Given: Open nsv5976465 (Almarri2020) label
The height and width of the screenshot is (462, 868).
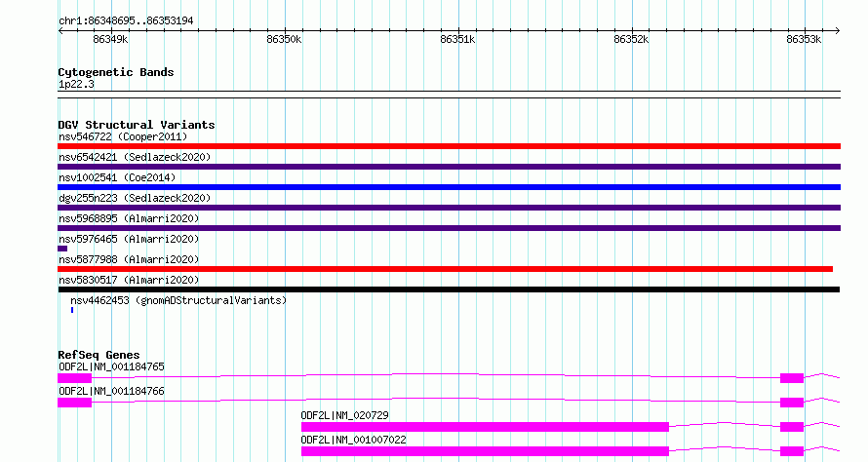Looking at the screenshot, I should [x=129, y=239].
